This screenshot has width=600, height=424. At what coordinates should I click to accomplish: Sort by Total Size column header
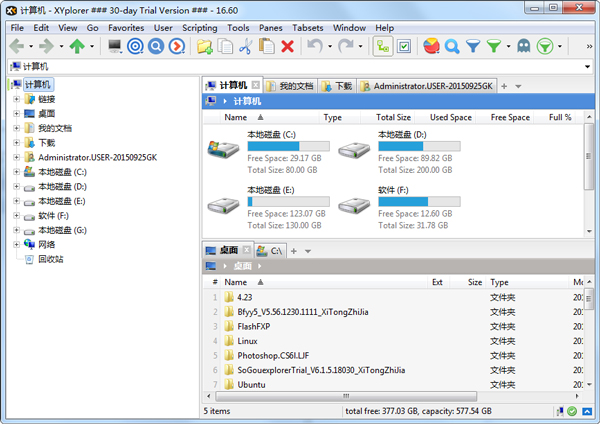pyautogui.click(x=393, y=117)
